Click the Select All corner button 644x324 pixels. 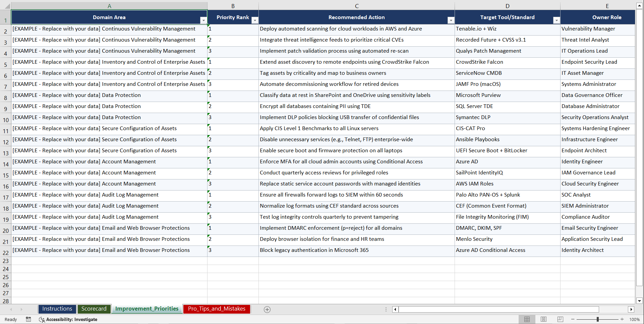5,5
